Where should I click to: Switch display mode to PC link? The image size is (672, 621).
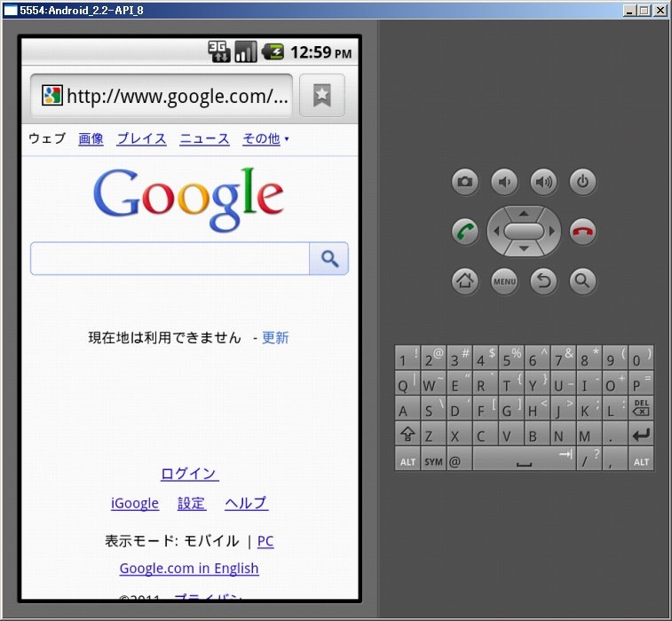[265, 541]
